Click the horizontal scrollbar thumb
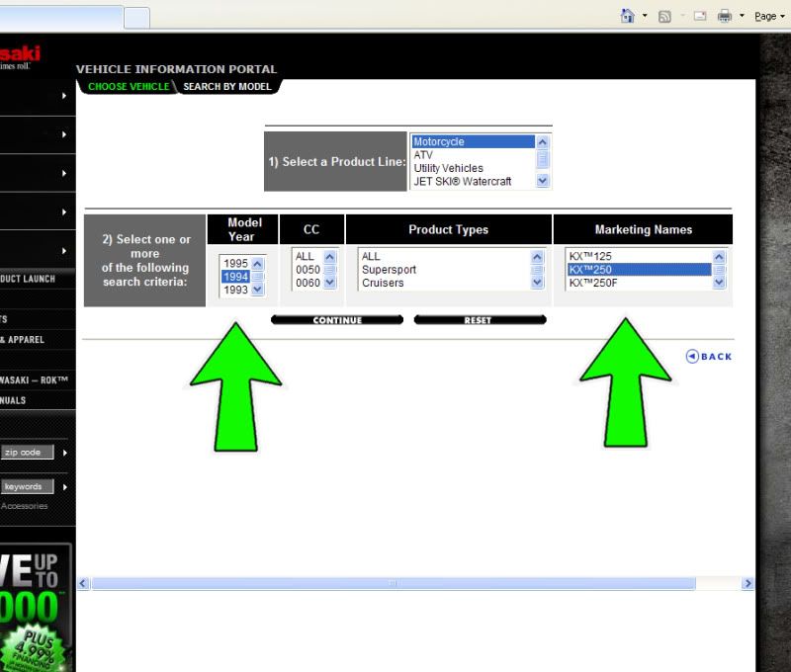The height and width of the screenshot is (672, 791). coord(394,583)
